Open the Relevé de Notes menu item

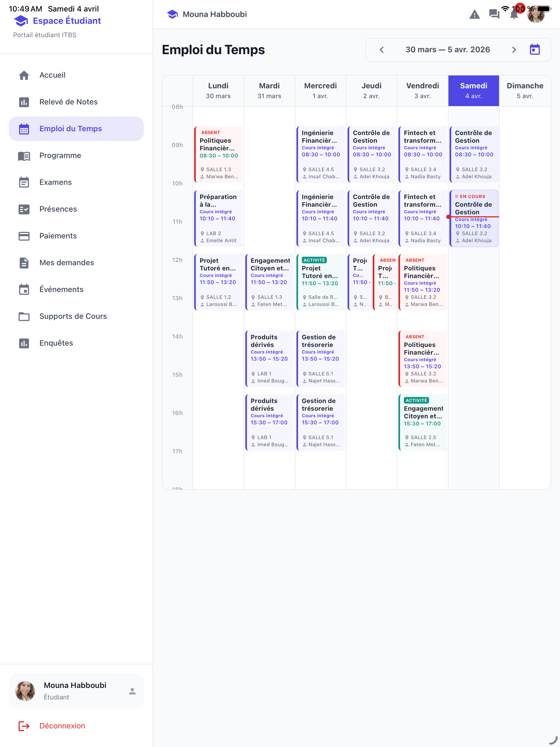[76, 102]
